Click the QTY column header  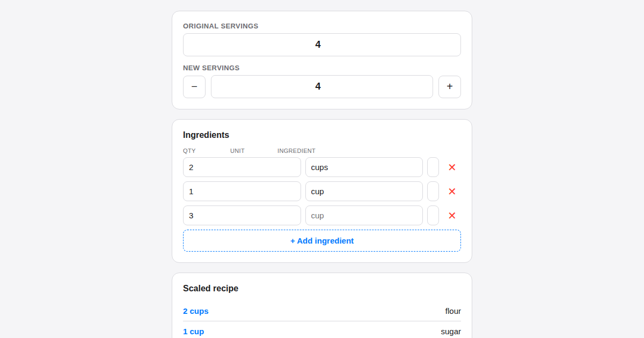point(189,151)
